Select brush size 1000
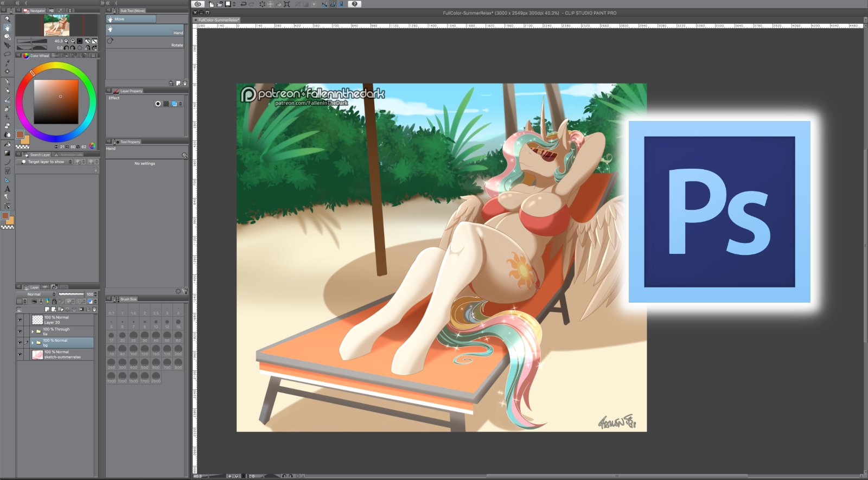868x480 pixels. click(111, 377)
